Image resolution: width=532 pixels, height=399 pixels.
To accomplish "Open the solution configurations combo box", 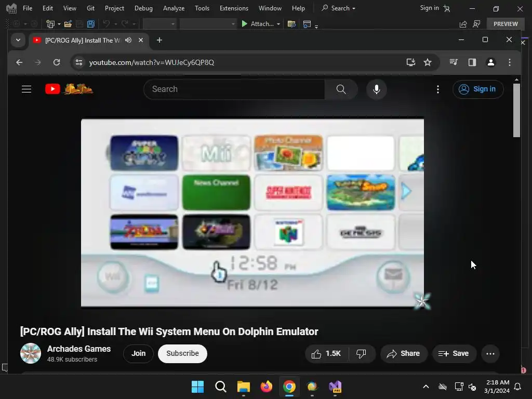I will (x=159, y=24).
